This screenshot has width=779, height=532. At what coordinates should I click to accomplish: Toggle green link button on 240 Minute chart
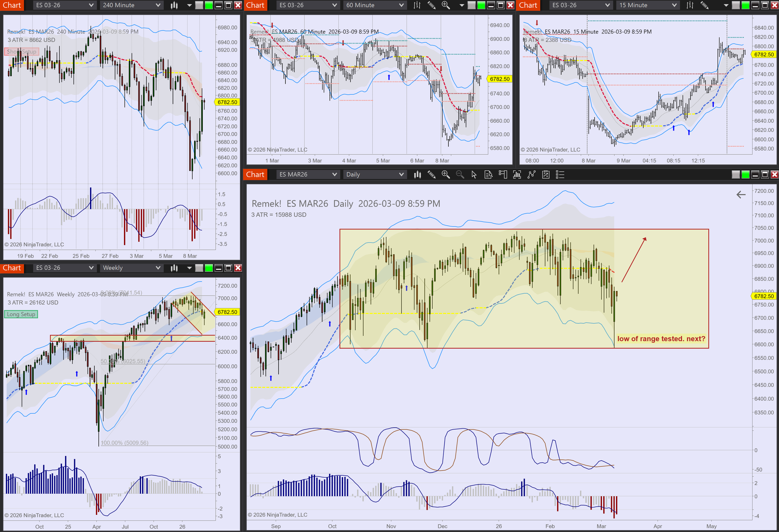point(209,5)
